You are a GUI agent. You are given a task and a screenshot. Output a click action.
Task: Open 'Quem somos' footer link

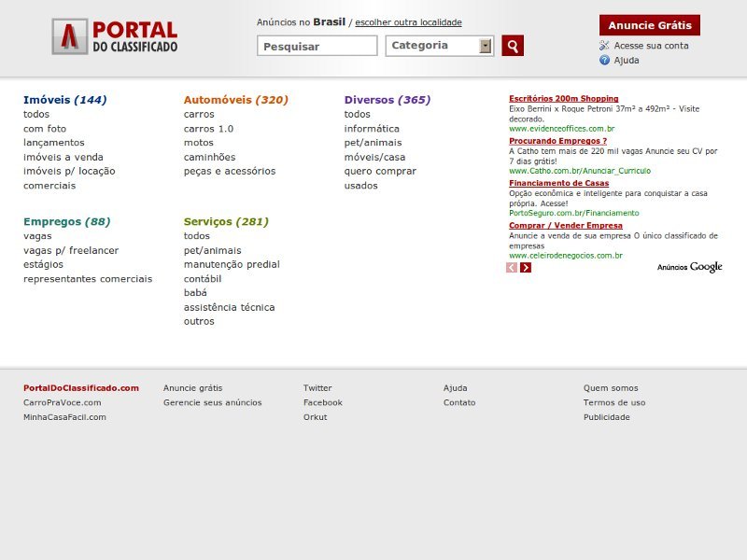pos(611,388)
